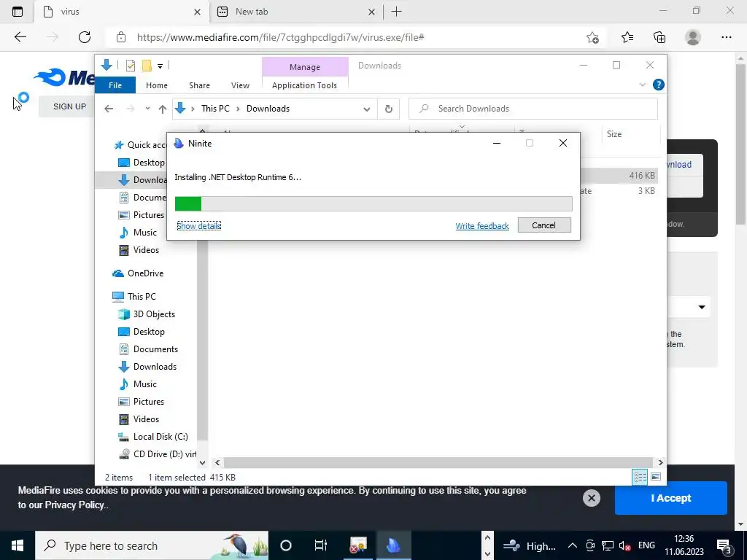Open the Share ribbon tab

tap(199, 85)
